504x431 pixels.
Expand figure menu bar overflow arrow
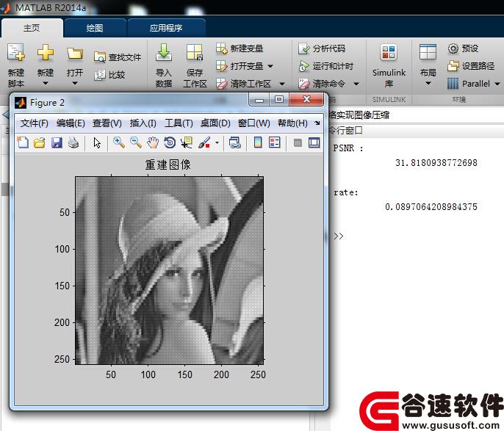(317, 123)
